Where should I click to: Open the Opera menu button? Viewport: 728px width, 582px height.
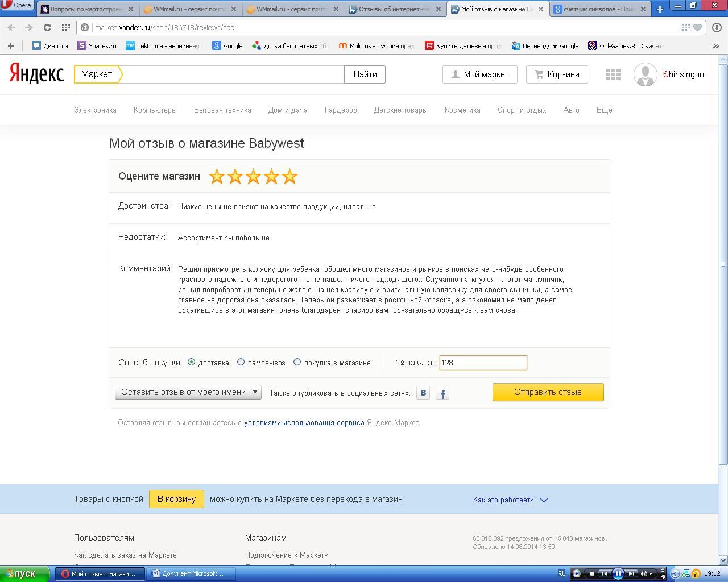click(x=17, y=5)
